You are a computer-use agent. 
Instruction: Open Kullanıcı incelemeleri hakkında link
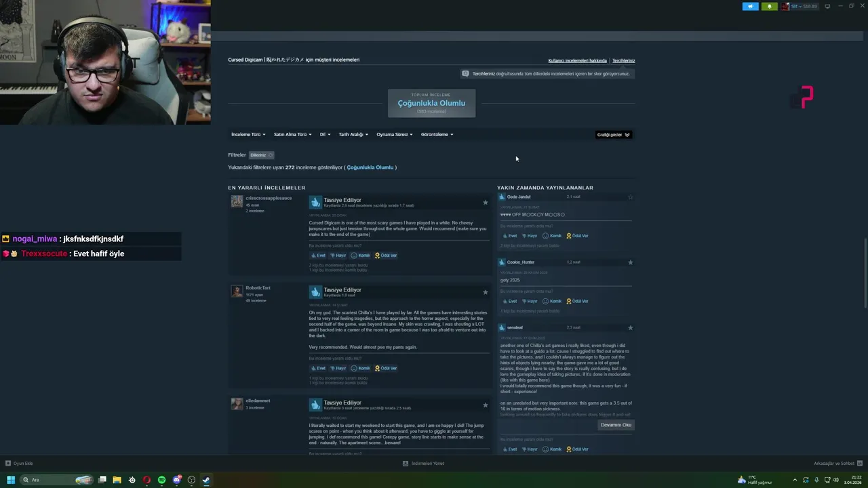click(x=578, y=60)
